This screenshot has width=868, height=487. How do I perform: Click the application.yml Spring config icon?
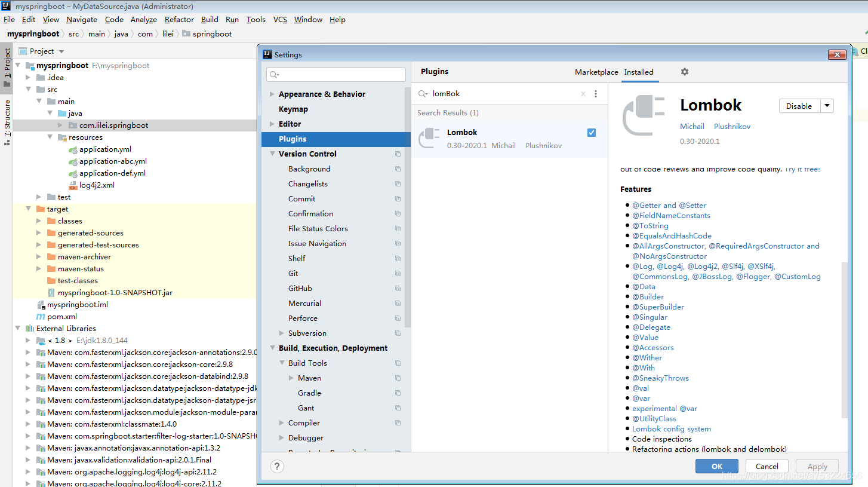click(73, 149)
